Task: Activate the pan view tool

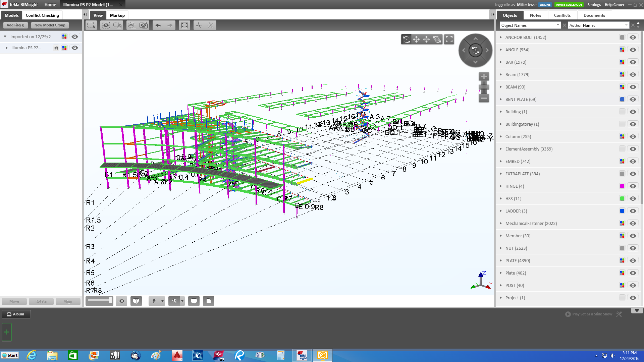Action: [416, 40]
